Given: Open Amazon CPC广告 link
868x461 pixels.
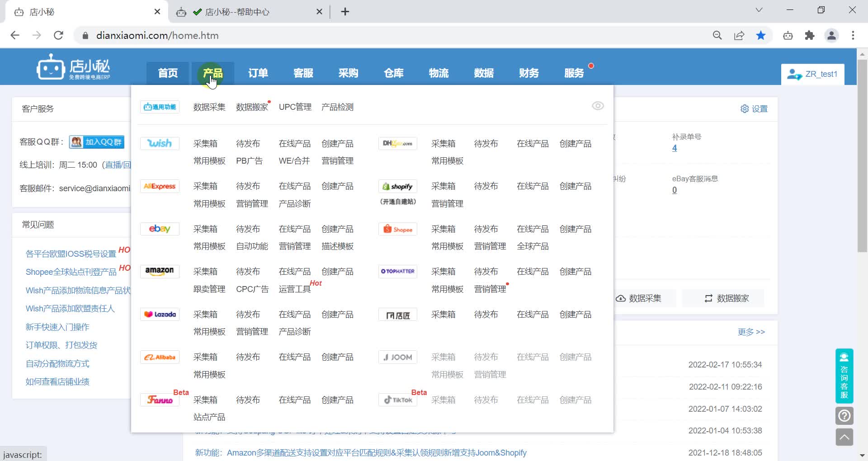Looking at the screenshot, I should pyautogui.click(x=252, y=289).
